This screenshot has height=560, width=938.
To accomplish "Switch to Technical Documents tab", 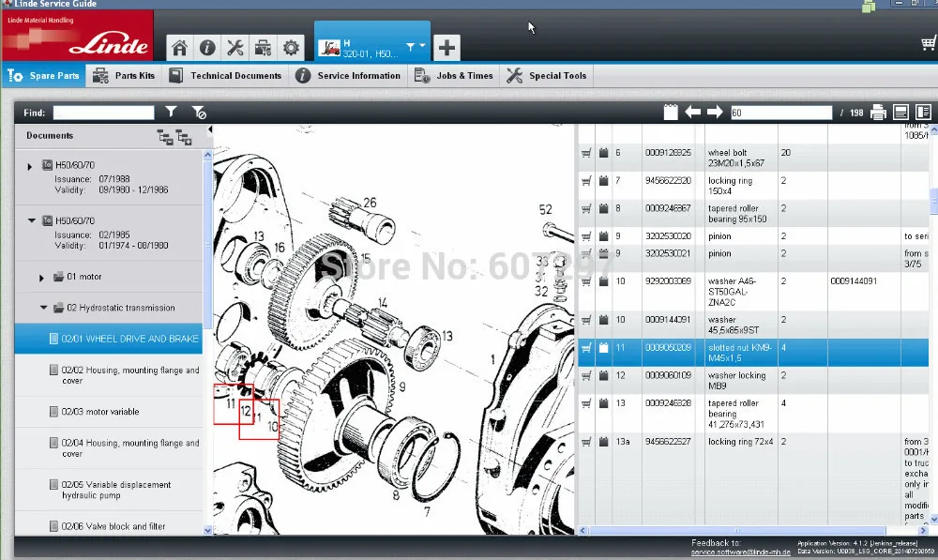I will click(225, 76).
